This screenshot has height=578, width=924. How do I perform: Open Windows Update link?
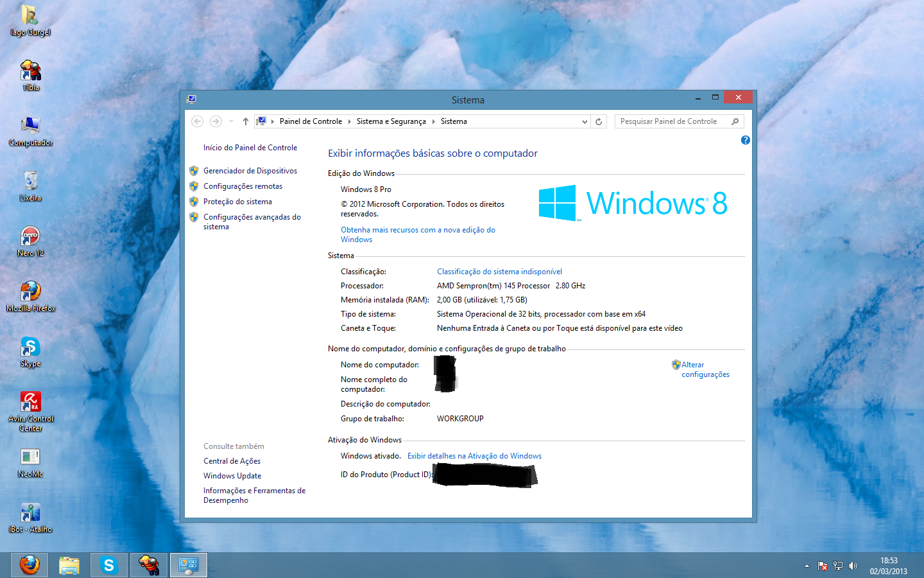[232, 476]
